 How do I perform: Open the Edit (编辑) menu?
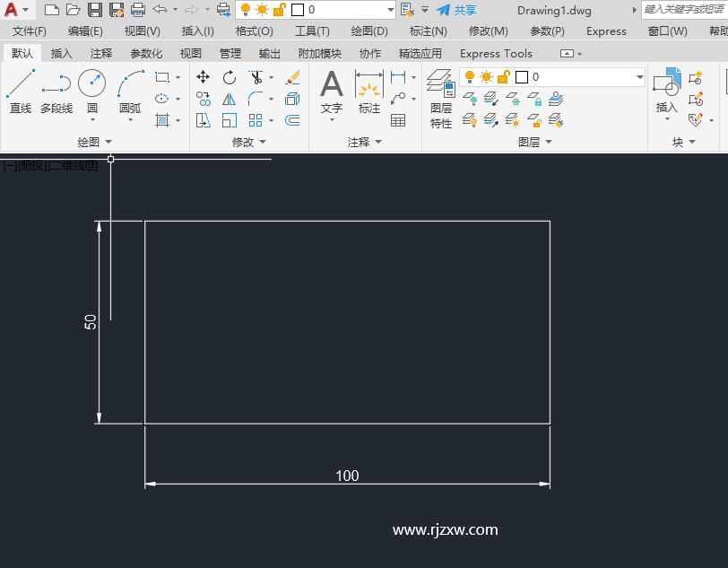[x=85, y=31]
